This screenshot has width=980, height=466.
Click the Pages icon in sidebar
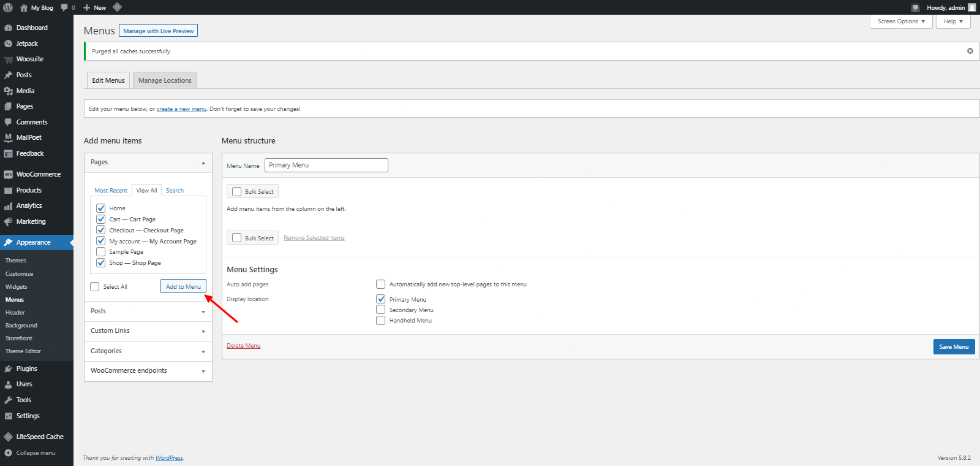point(8,106)
